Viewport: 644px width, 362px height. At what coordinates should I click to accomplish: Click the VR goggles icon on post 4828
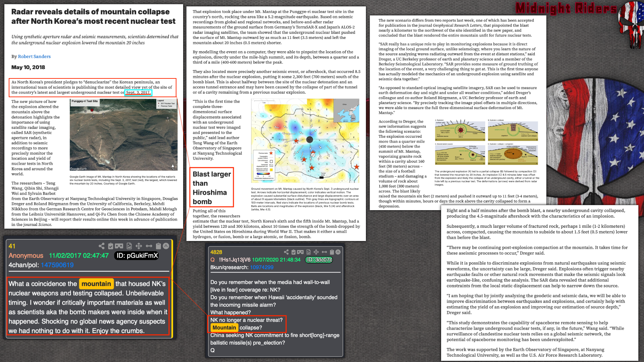coord(300,252)
